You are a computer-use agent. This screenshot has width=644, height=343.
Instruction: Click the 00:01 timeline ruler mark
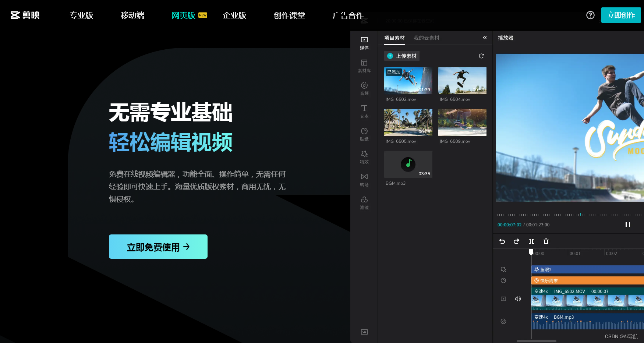(575, 254)
